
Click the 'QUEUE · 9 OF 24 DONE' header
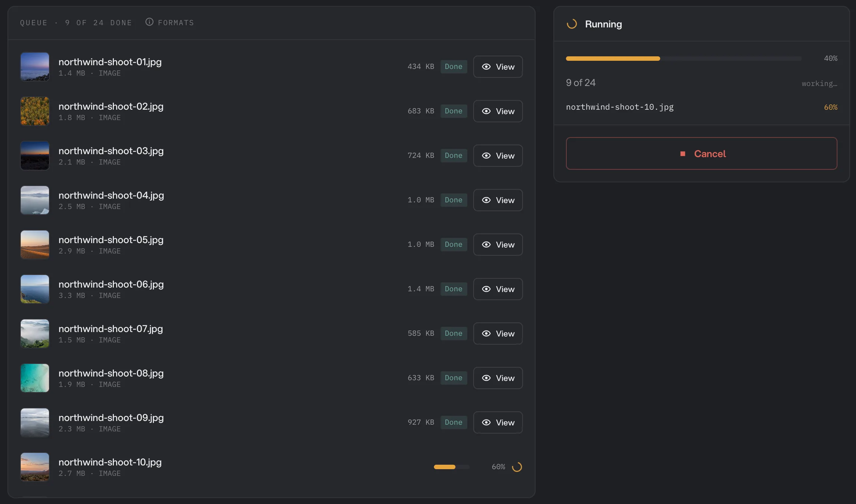(76, 23)
